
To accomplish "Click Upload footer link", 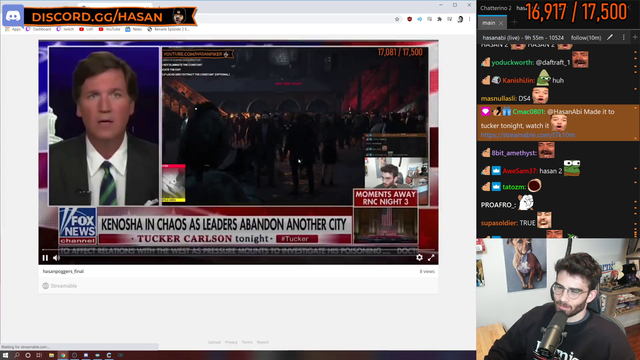I will click(214, 342).
